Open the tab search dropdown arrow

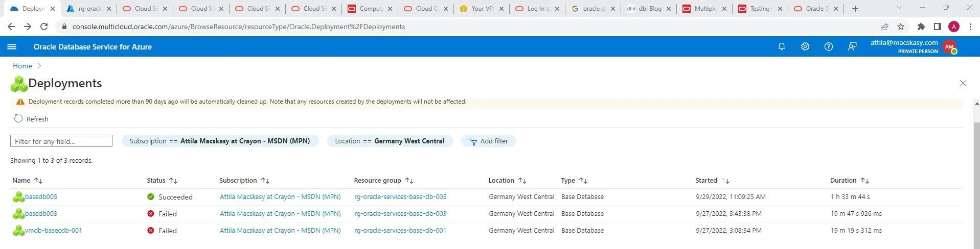899,8
